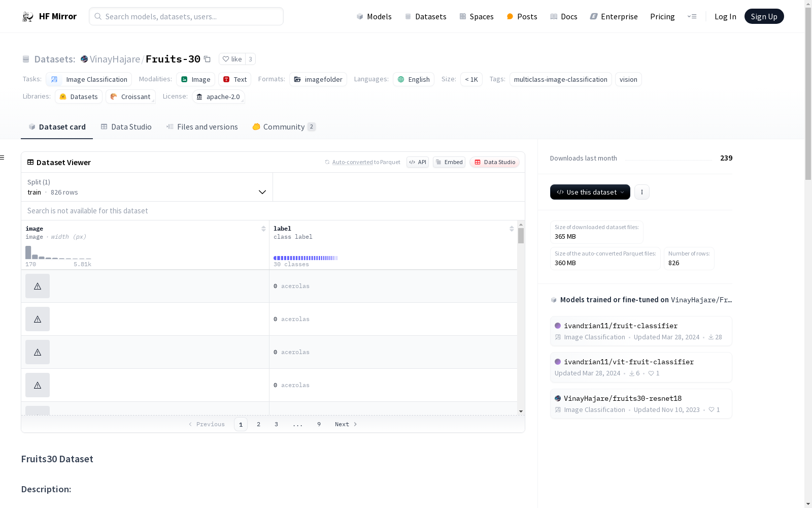The image size is (812, 508).
Task: Open the Croissant library tag
Action: tap(130, 97)
